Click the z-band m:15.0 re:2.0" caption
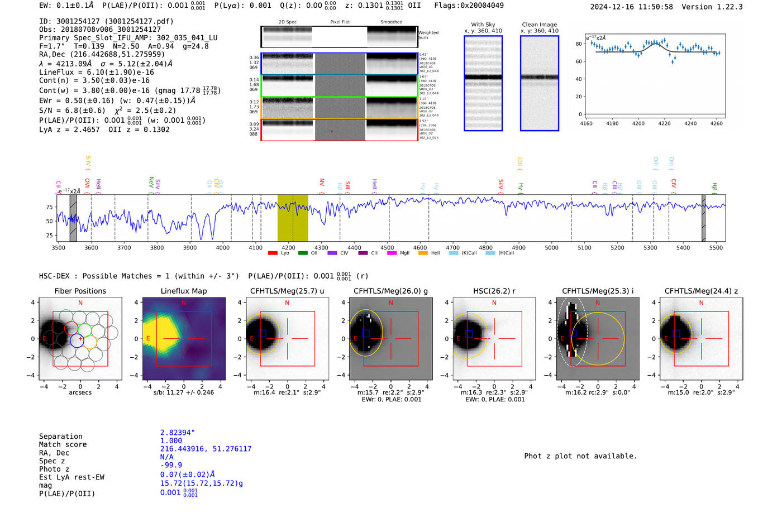 tap(701, 392)
